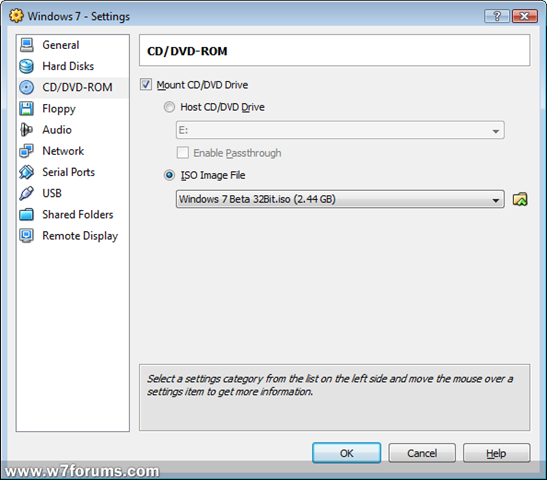Click the Serial Ports connector icon
547x480 pixels.
[x=27, y=172]
